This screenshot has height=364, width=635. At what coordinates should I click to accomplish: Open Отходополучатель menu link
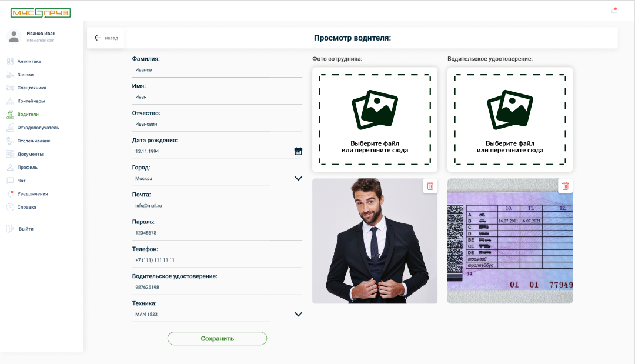pyautogui.click(x=38, y=128)
